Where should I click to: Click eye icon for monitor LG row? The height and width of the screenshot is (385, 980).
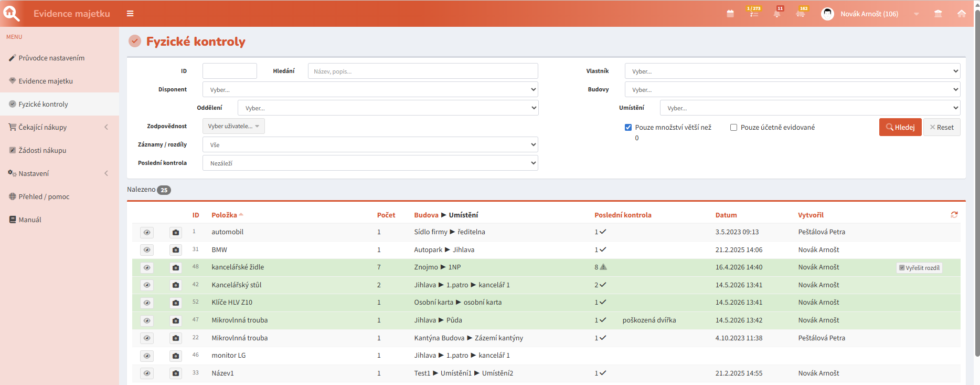pos(147,356)
